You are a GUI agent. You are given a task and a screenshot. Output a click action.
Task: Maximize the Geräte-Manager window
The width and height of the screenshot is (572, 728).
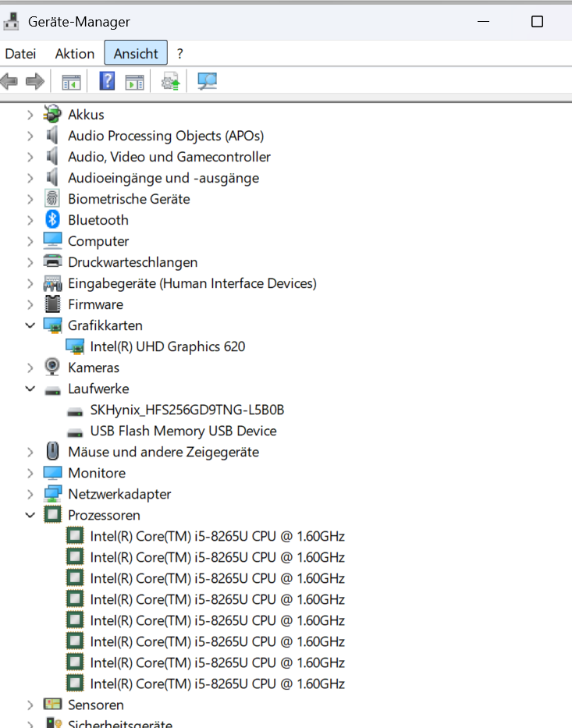[537, 21]
